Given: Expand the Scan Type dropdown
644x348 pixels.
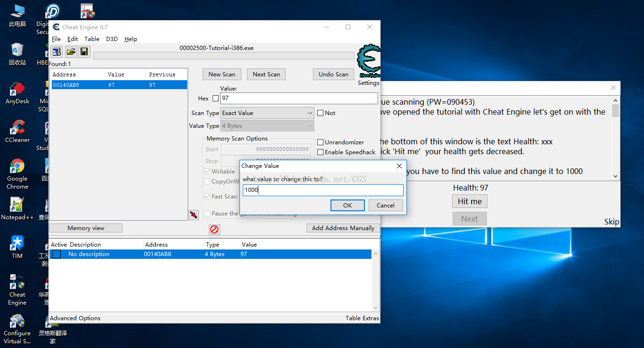Looking at the screenshot, I should [267, 113].
